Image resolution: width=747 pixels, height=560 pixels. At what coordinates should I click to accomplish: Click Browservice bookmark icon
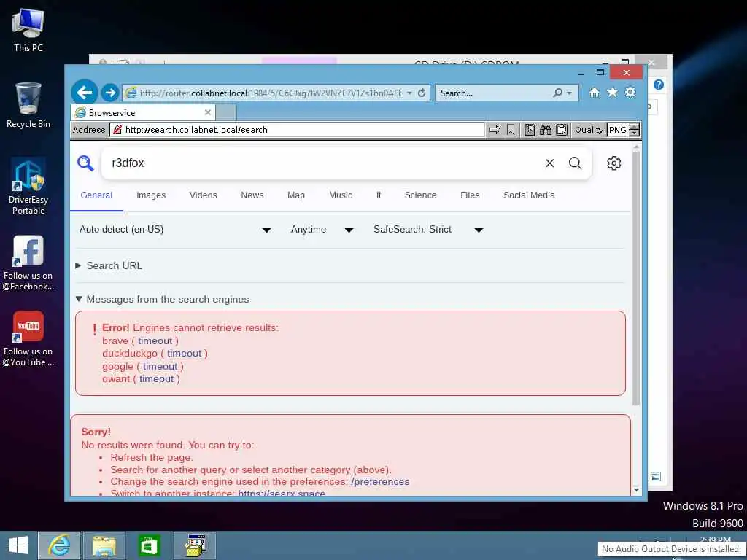click(x=511, y=130)
